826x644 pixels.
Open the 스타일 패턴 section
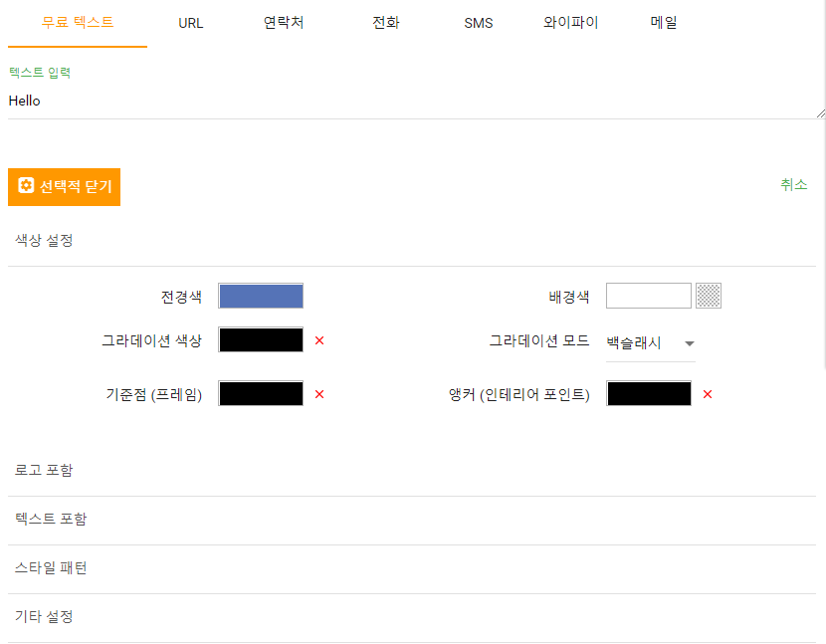48,567
